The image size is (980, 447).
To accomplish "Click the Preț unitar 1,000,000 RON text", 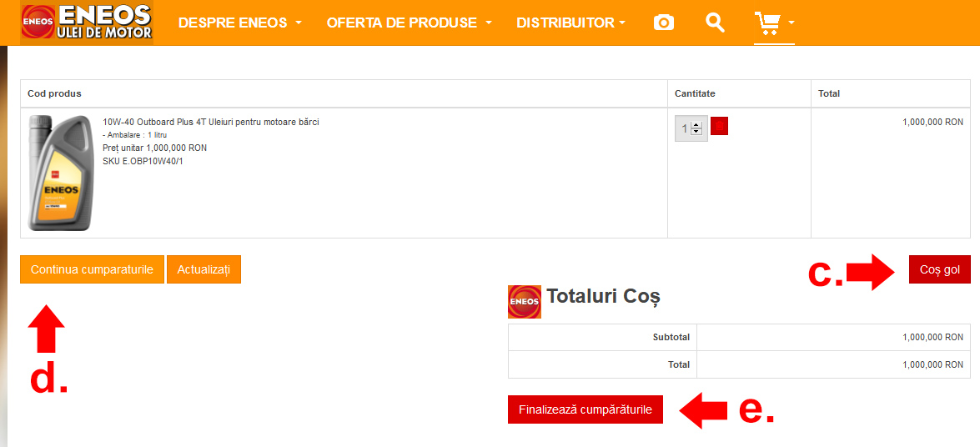I will (x=154, y=148).
